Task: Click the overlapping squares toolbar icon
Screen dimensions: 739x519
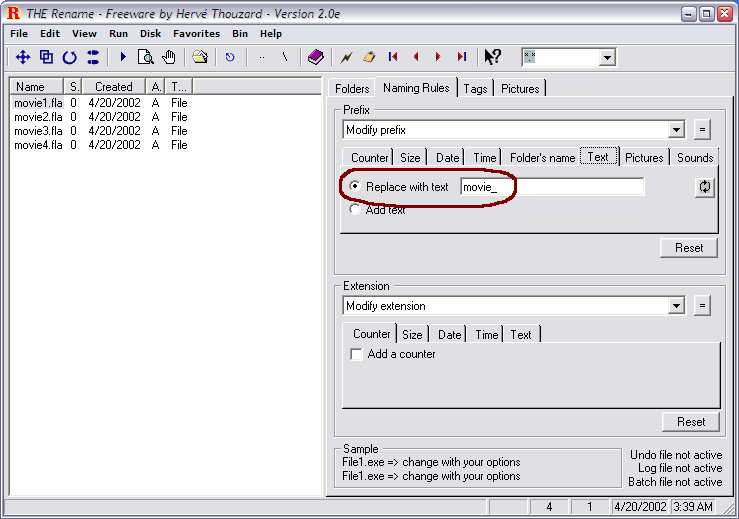Action: point(46,57)
